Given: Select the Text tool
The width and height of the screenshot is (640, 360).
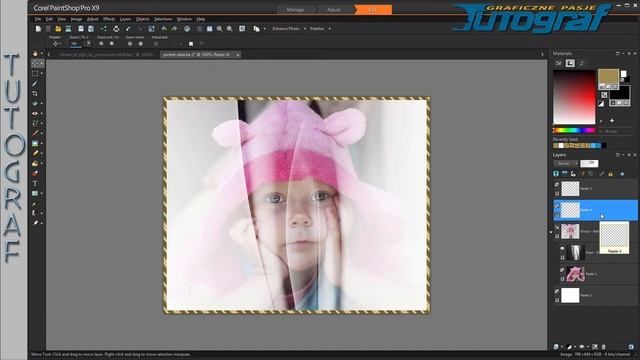Looking at the screenshot, I should 35,183.
